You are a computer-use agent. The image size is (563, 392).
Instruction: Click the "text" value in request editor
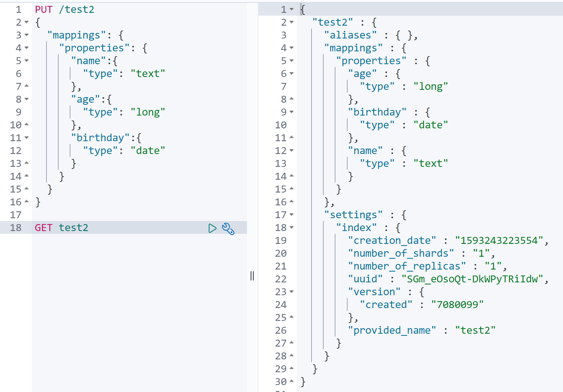[x=148, y=74]
